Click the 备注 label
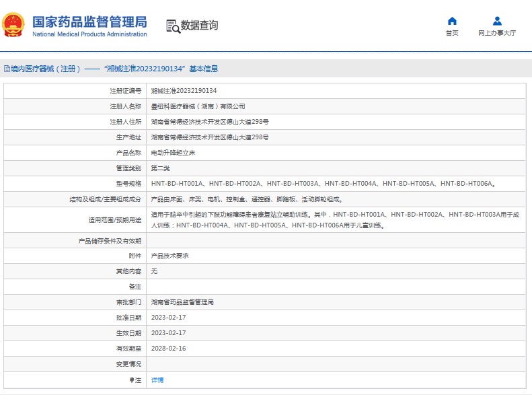This screenshot has width=532, height=395. coord(135,287)
